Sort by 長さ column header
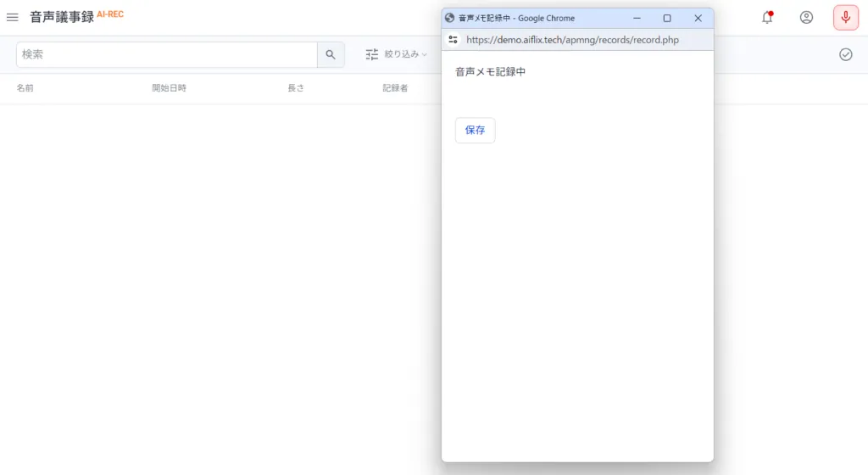This screenshot has width=868, height=475. [296, 88]
